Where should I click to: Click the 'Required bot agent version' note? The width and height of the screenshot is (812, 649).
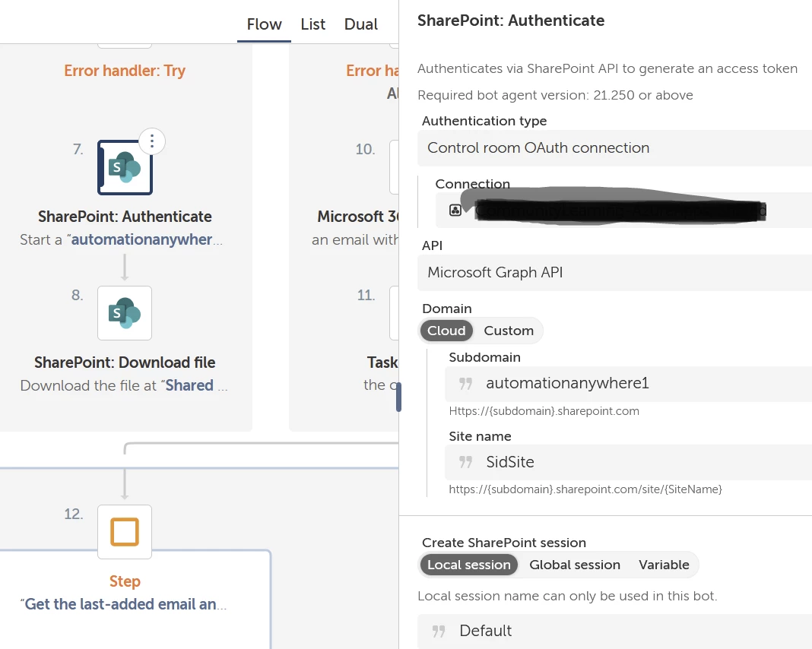pos(555,95)
